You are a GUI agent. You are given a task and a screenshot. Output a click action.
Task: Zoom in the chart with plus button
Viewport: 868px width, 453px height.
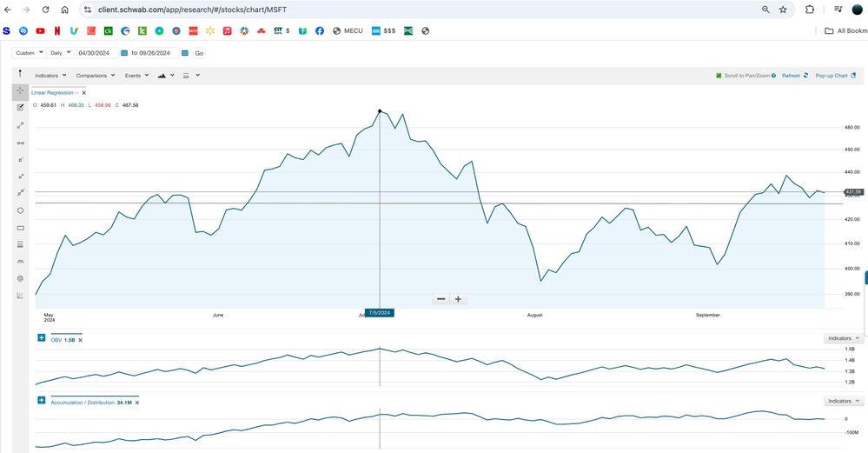pyautogui.click(x=459, y=299)
